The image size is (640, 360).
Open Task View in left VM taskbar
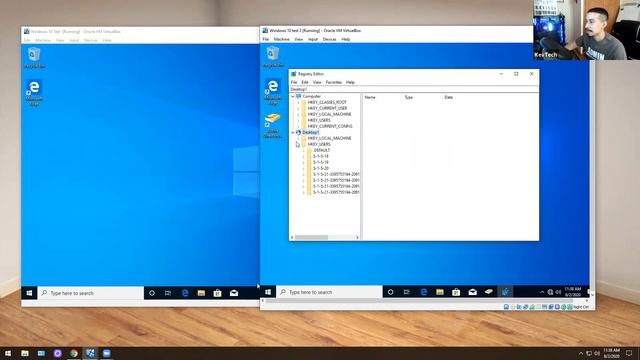168,293
